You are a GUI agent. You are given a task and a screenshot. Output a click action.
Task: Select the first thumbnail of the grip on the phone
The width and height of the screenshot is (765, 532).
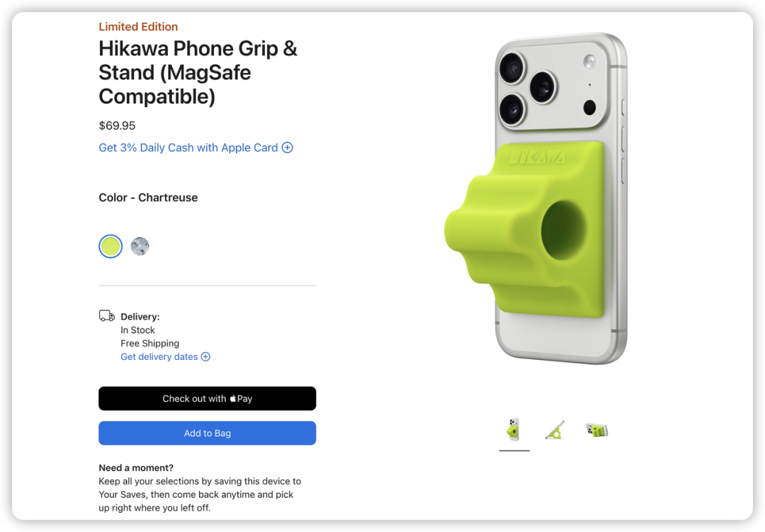[514, 430]
